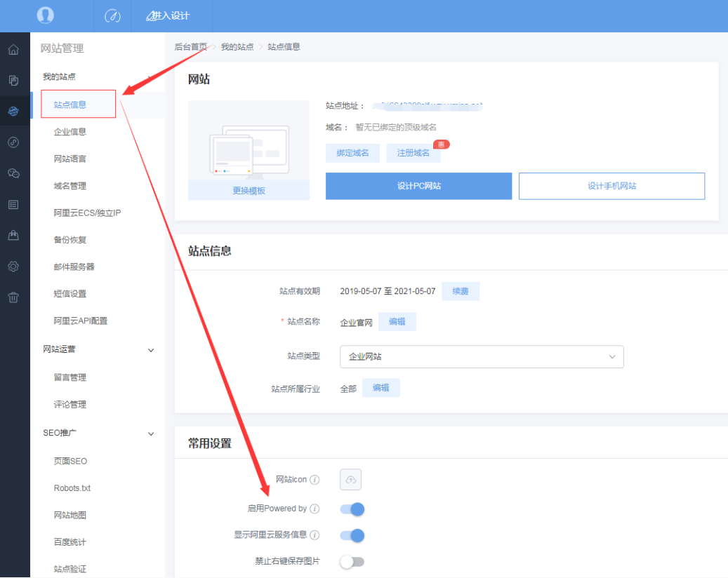Turn off 显示阿里云服务信息 switch
The width and height of the screenshot is (728, 578).
pyautogui.click(x=352, y=535)
